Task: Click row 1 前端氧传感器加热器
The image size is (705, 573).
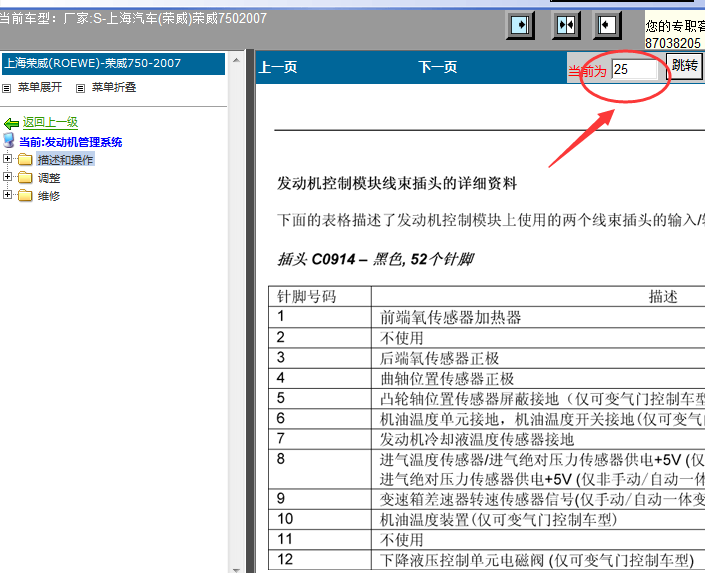Action: pyautogui.click(x=451, y=317)
